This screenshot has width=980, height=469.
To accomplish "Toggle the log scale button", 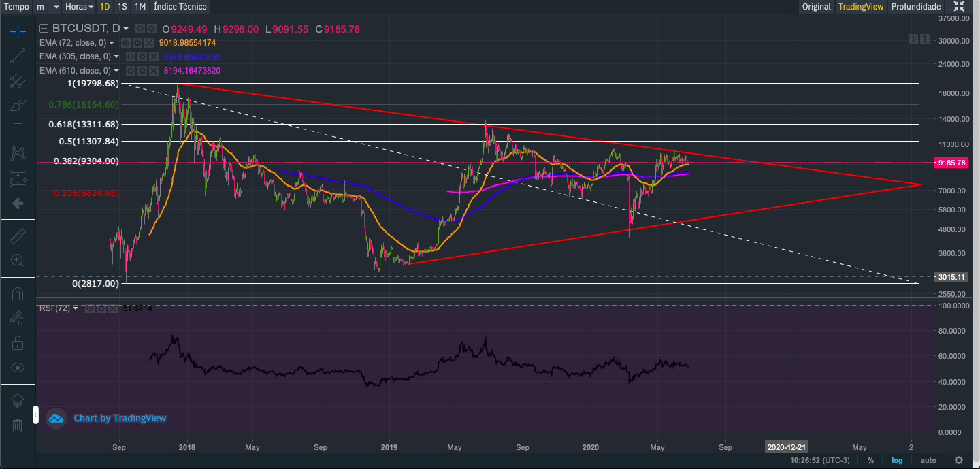I will point(898,461).
